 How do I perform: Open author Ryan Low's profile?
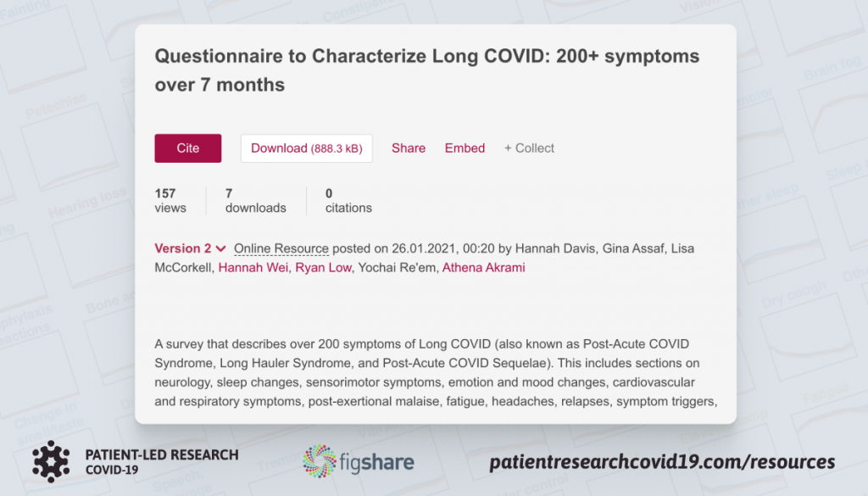(x=323, y=268)
